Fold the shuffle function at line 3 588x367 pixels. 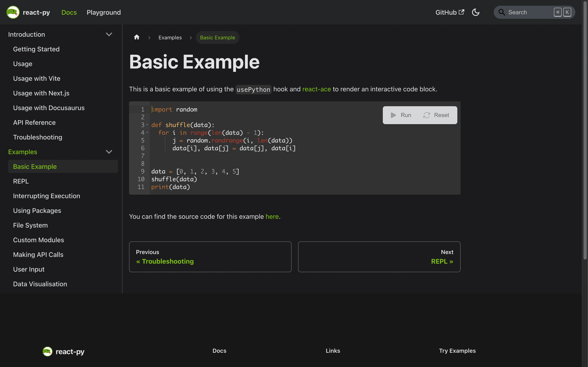147,125
